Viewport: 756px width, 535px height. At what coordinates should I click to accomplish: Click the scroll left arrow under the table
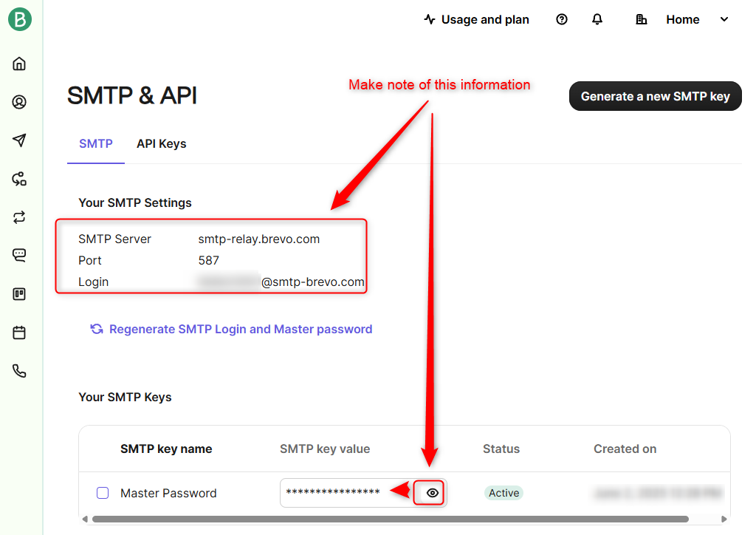(85, 519)
